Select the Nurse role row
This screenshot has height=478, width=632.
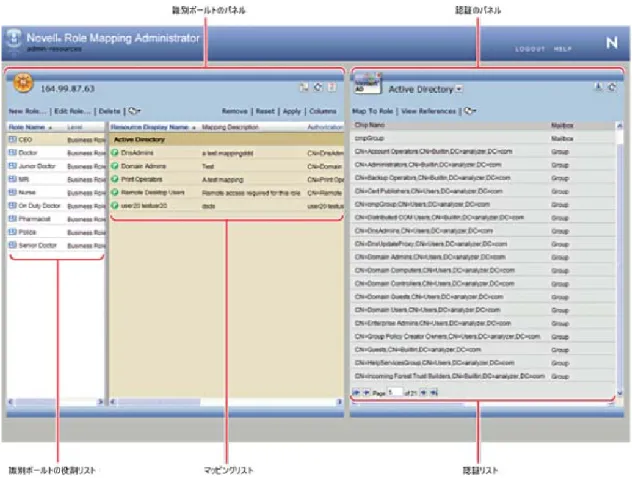pyautogui.click(x=56, y=192)
